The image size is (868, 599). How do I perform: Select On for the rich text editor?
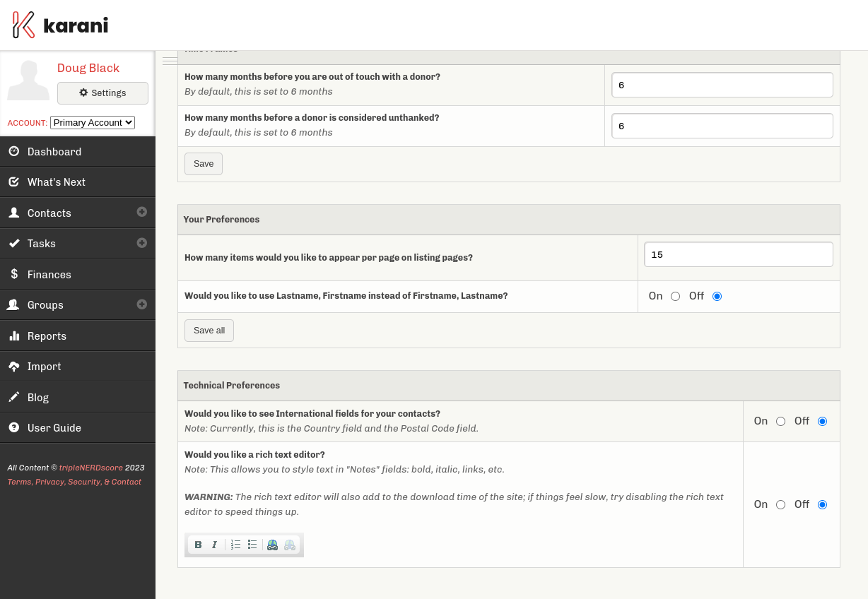780,505
